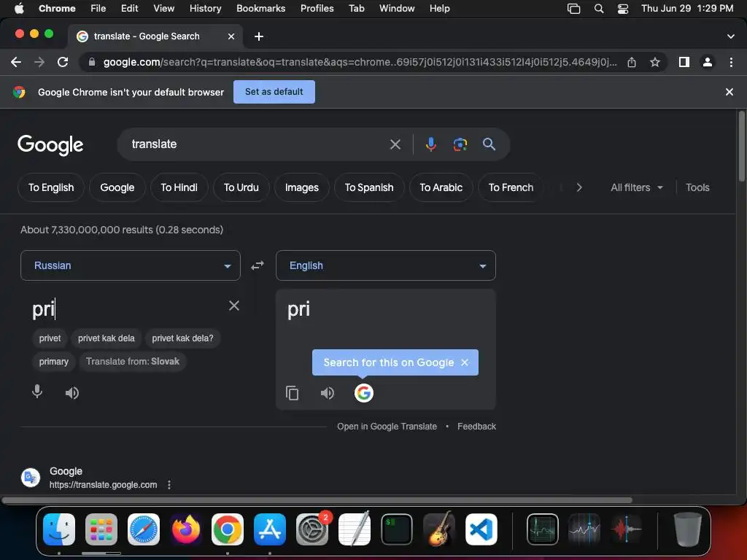Open the Bookmarks menu
The height and width of the screenshot is (560, 747).
[x=260, y=8]
